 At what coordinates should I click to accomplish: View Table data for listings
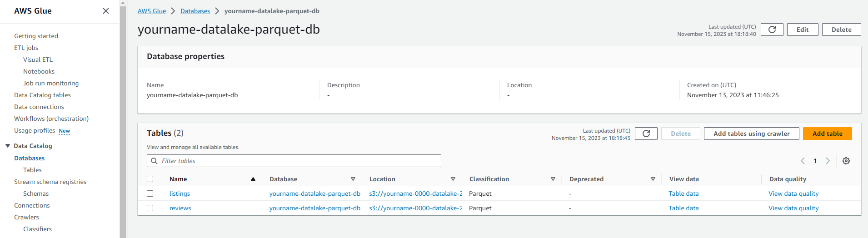pyautogui.click(x=683, y=193)
